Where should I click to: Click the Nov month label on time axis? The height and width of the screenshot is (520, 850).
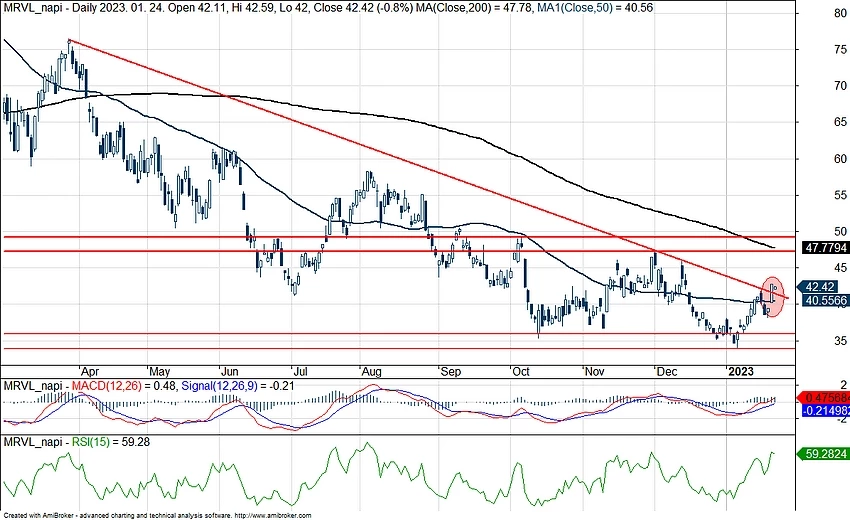594,371
